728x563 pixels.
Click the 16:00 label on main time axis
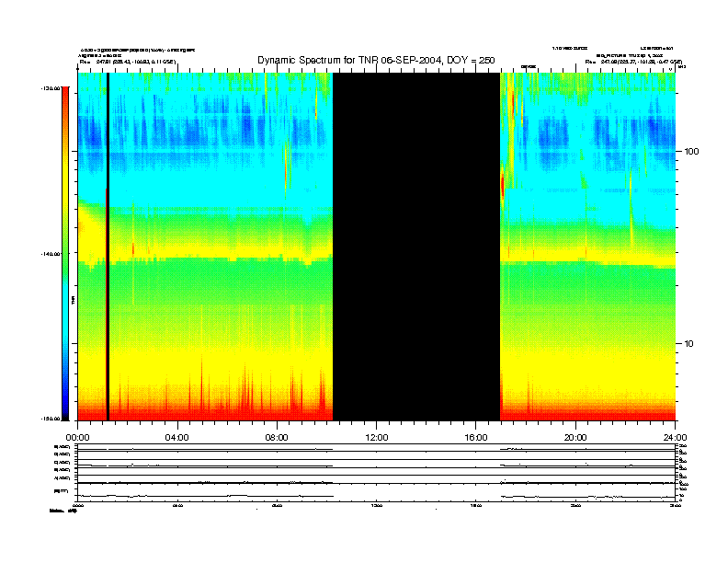click(476, 438)
